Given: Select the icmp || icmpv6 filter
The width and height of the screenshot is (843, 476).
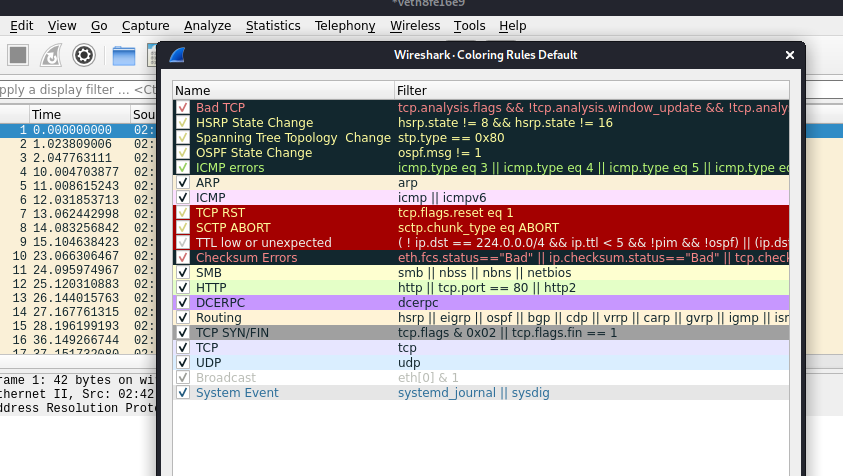Looking at the screenshot, I should pyautogui.click(x=442, y=198).
